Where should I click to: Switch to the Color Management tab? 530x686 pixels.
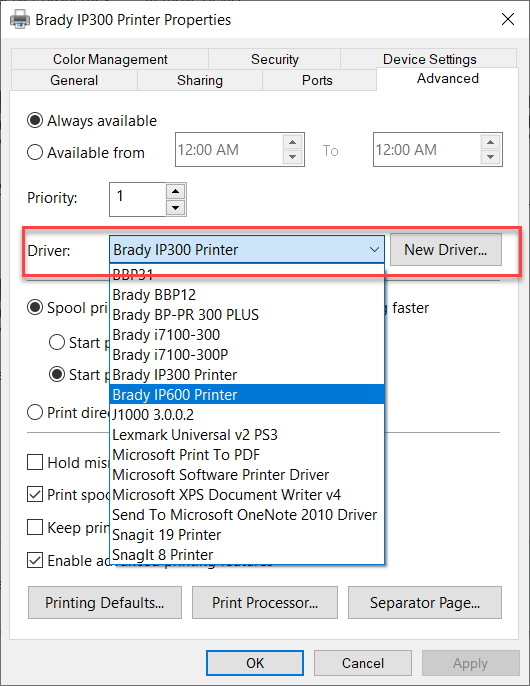click(110, 59)
